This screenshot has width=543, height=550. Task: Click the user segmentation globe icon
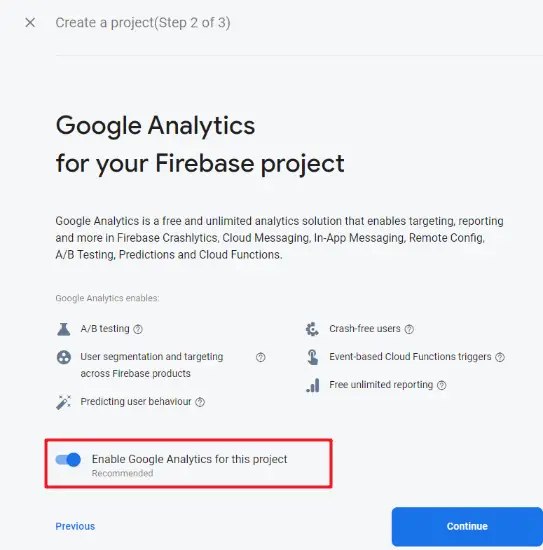click(x=64, y=357)
